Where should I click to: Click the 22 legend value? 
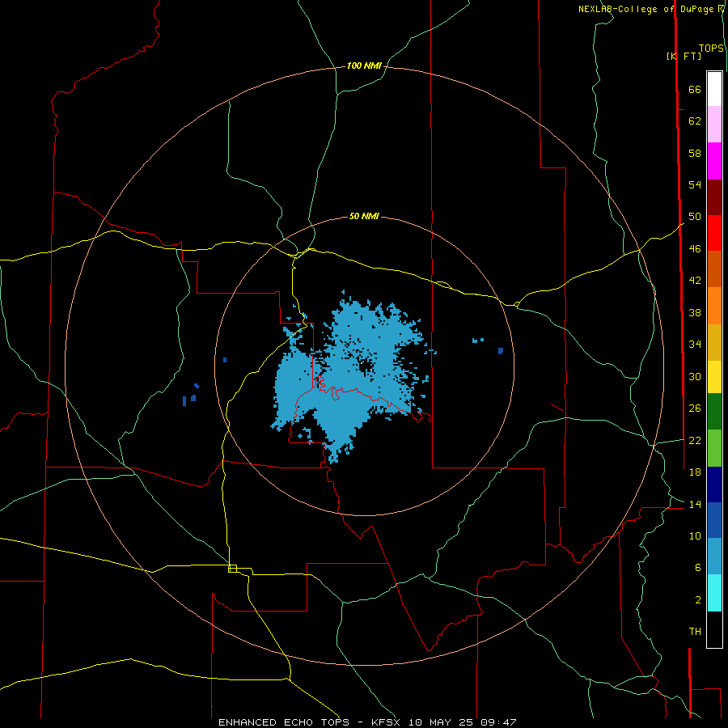coord(695,441)
